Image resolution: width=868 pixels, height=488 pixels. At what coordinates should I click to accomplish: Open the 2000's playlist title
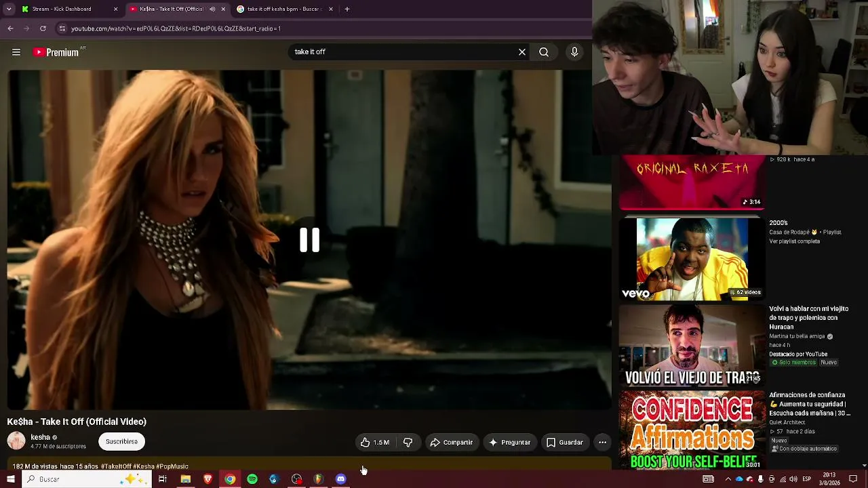point(778,223)
